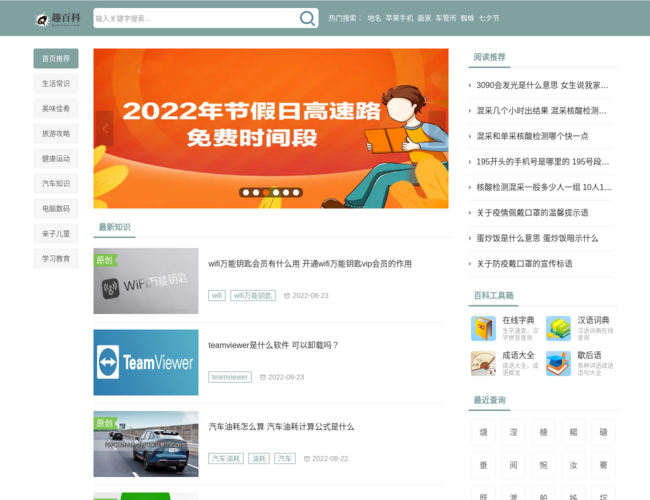Select the third carousel indicator dot
Image resolution: width=650 pixels, height=500 pixels.
pyautogui.click(x=265, y=192)
